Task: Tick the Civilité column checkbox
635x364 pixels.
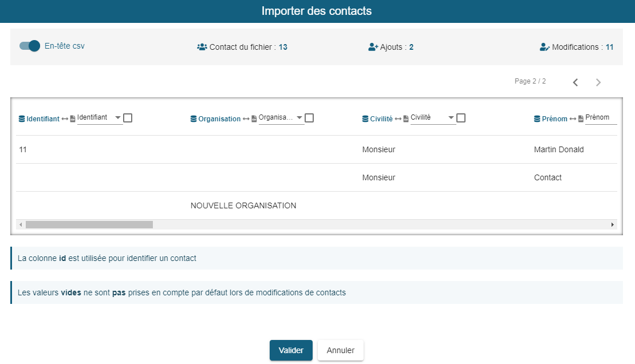Action: (461, 118)
